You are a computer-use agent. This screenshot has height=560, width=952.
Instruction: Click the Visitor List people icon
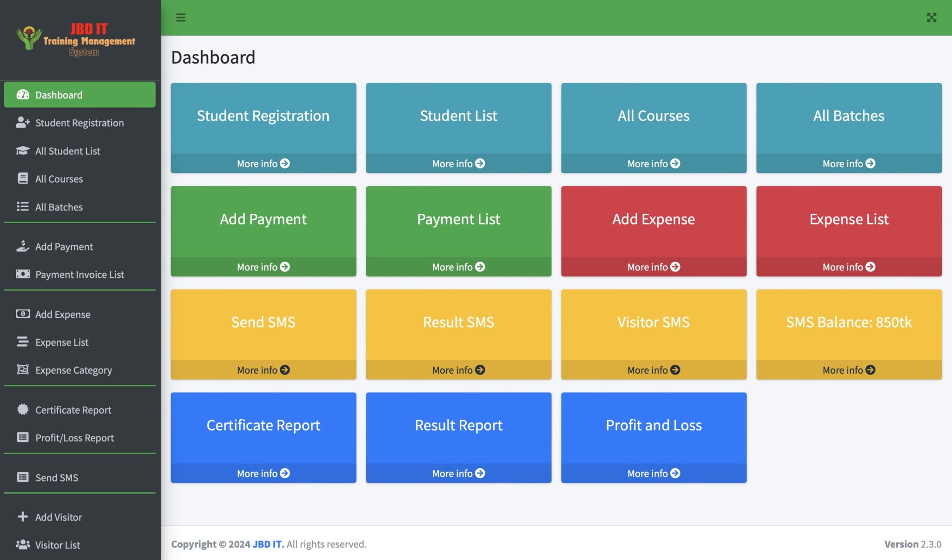click(x=22, y=545)
